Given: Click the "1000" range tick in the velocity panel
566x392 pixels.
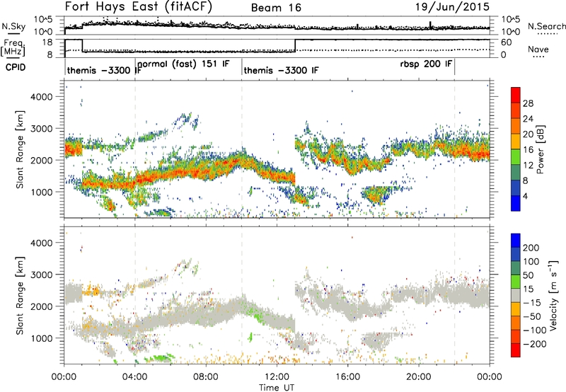Looking at the screenshot, I should 41,338.
